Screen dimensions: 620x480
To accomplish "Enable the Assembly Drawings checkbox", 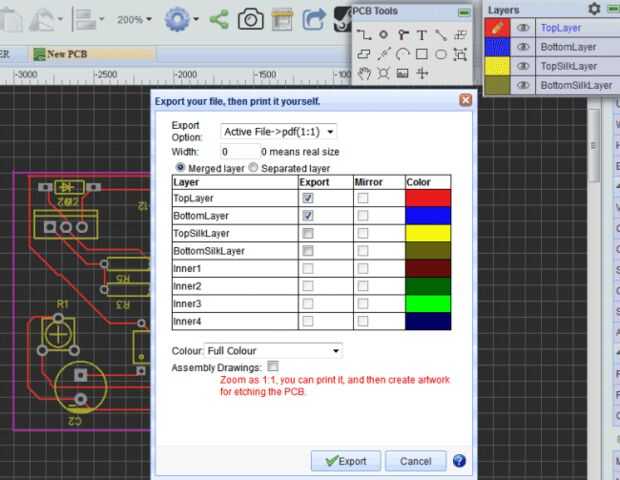I will (273, 366).
